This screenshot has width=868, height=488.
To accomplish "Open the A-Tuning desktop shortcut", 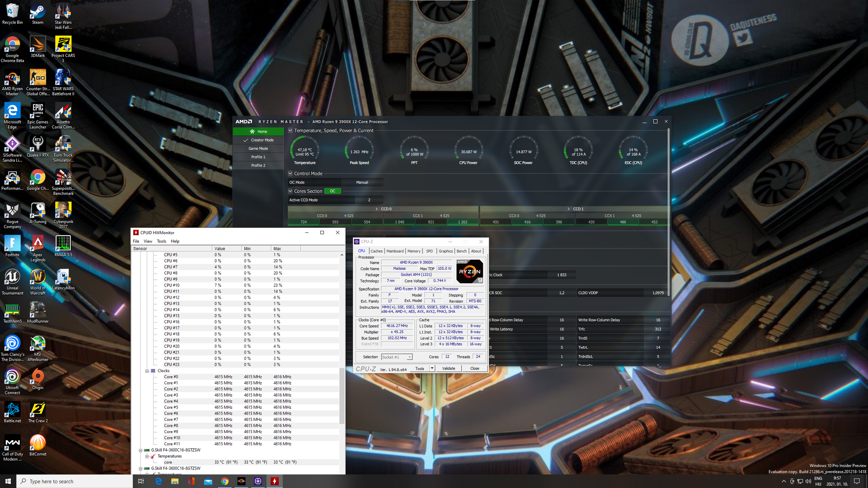I will tap(38, 213).
